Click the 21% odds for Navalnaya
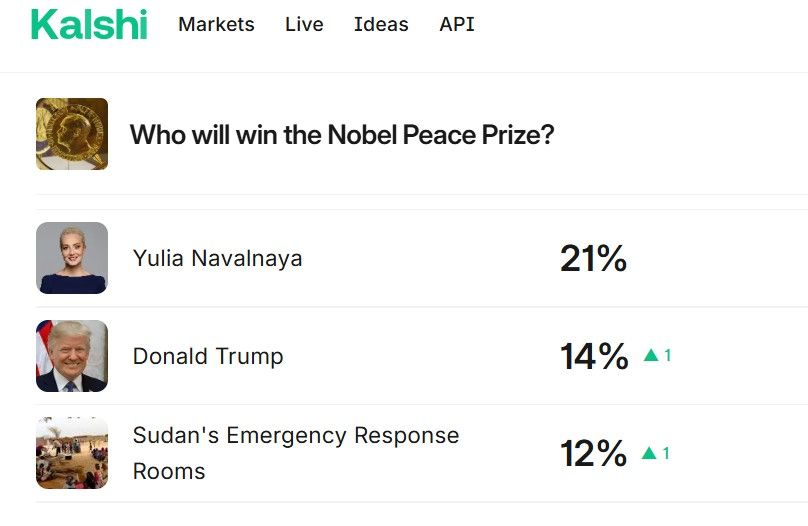Image resolution: width=808 pixels, height=526 pixels. coord(593,259)
